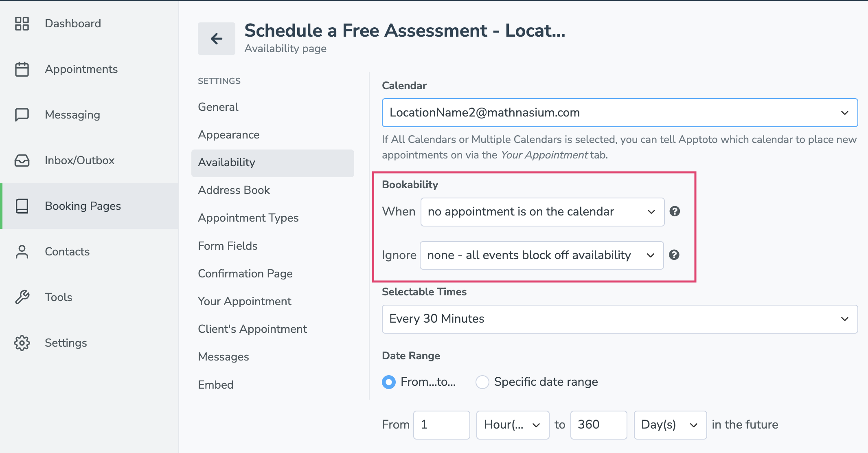Click the From value field containing 1

(442, 425)
